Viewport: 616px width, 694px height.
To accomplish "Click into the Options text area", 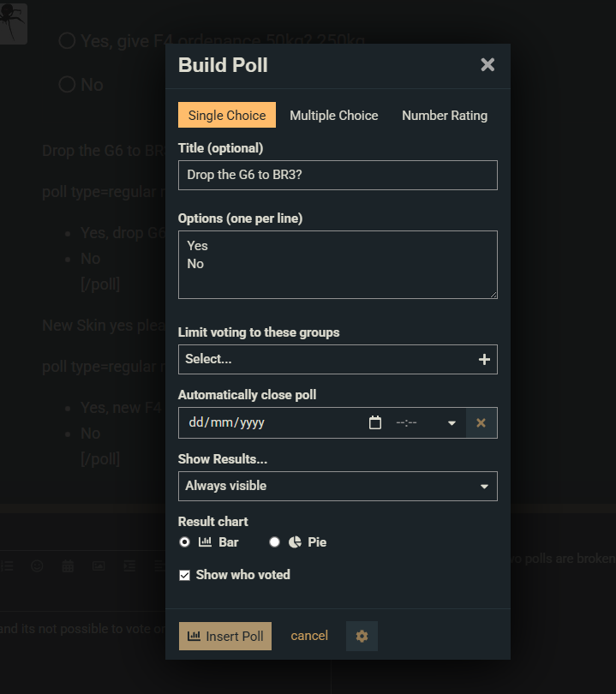I will [x=338, y=265].
